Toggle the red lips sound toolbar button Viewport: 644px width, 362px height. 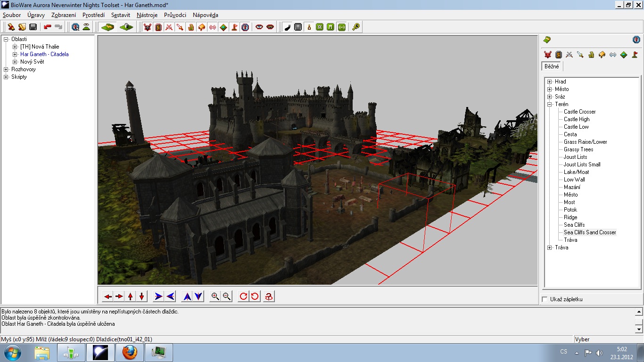[270, 27]
